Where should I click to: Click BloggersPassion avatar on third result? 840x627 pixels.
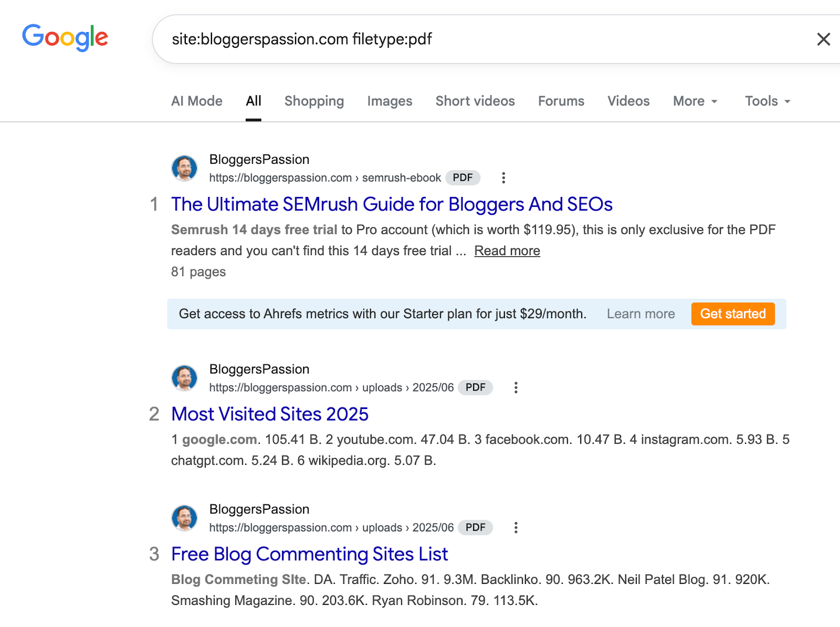tap(185, 518)
